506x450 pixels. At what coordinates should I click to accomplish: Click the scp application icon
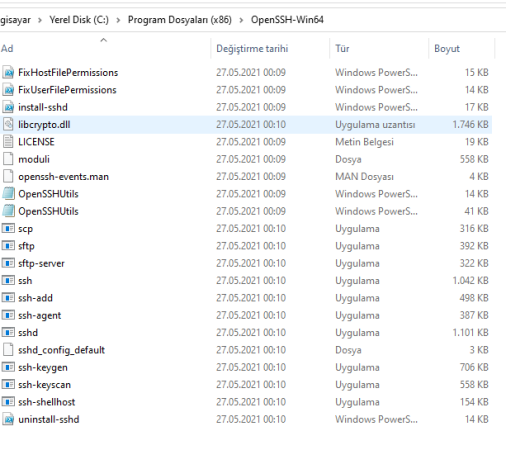coord(8,228)
